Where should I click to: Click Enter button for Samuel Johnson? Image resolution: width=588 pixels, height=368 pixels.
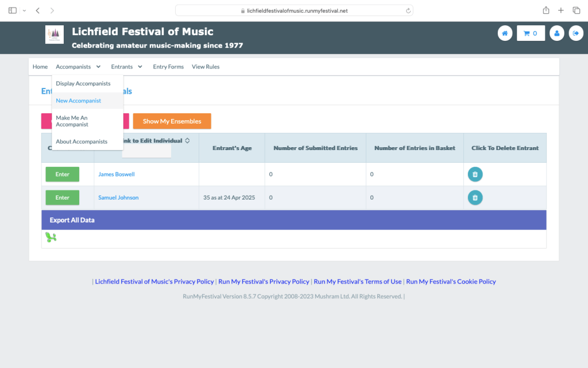click(62, 198)
